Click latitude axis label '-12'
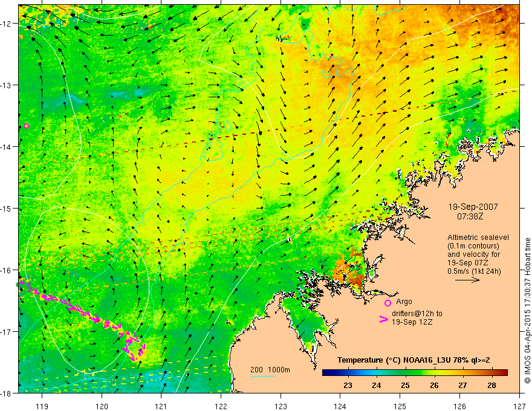The height and width of the screenshot is (411, 532). click(x=6, y=24)
